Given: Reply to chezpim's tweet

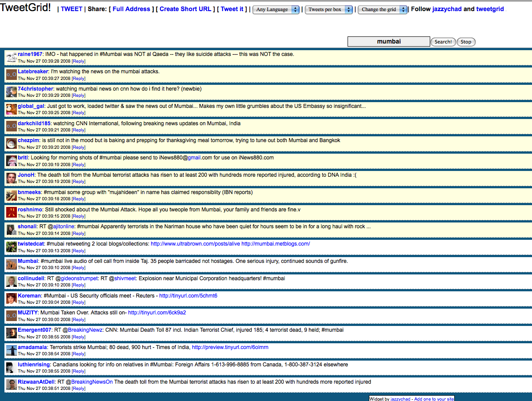Looking at the screenshot, I should click(x=79, y=147).
